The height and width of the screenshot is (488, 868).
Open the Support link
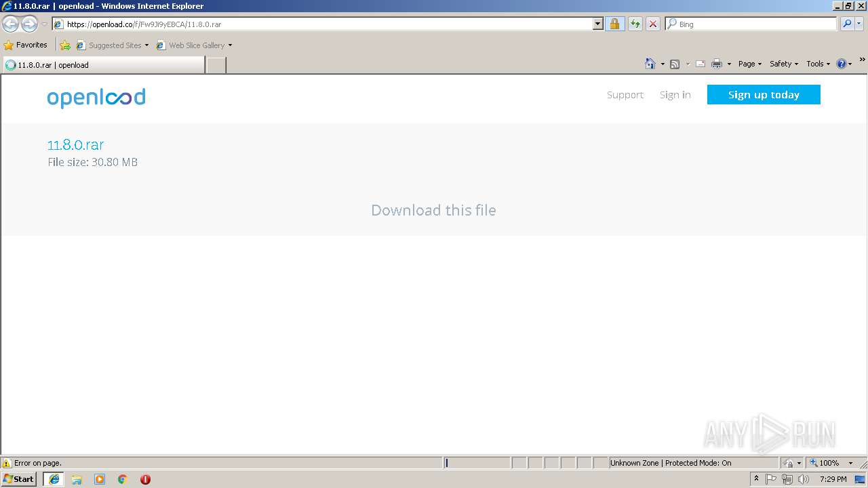click(625, 95)
